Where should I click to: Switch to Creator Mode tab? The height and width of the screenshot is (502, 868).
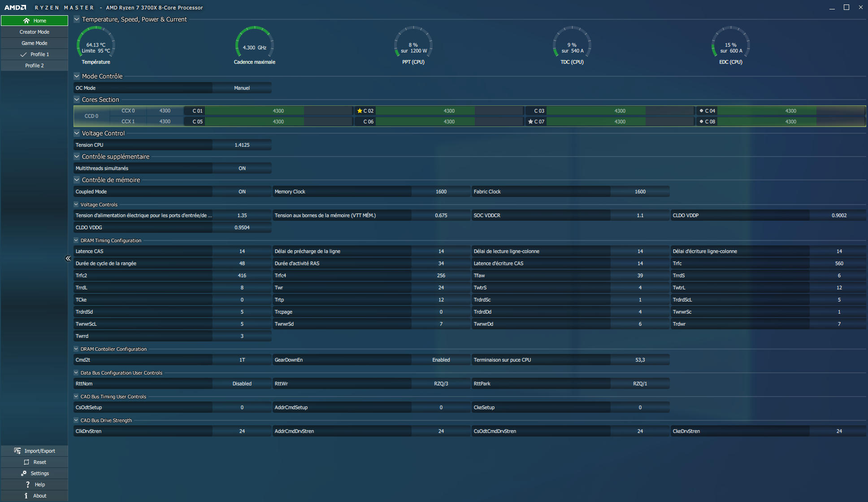35,32
